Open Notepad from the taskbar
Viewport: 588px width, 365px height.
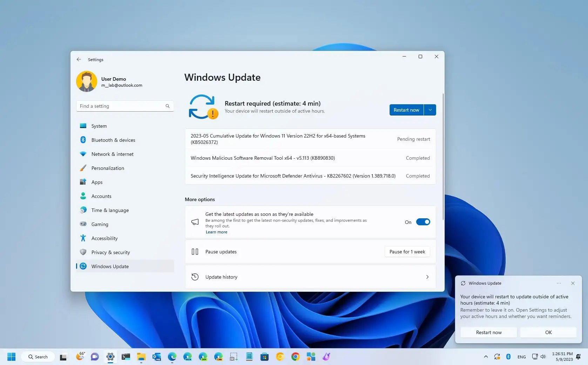pyautogui.click(x=249, y=357)
